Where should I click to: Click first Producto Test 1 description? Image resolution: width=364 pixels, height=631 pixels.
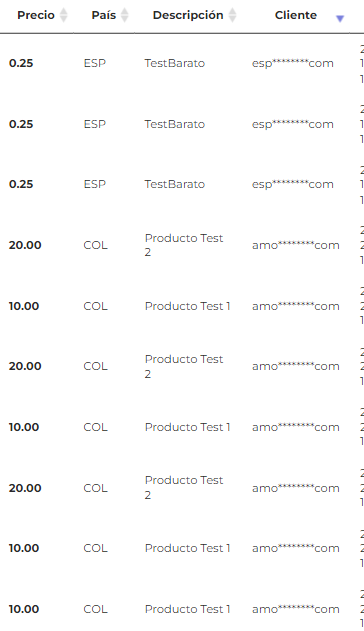point(187,306)
